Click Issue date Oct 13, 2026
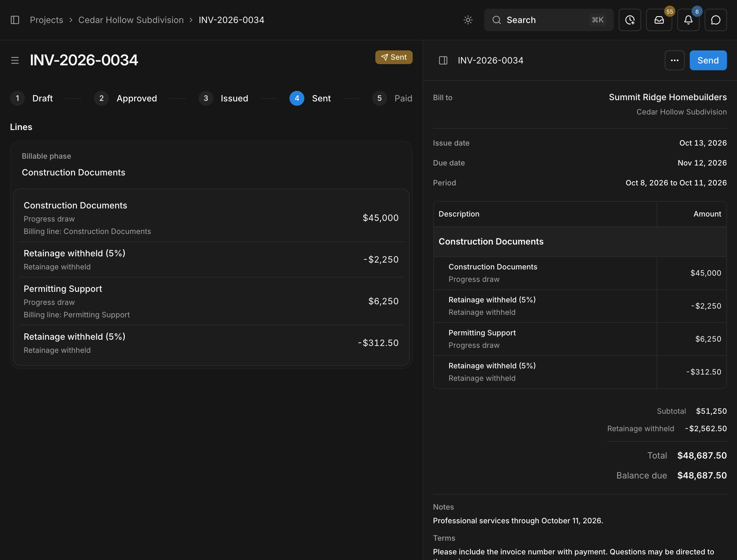The height and width of the screenshot is (560, 737). tap(703, 143)
